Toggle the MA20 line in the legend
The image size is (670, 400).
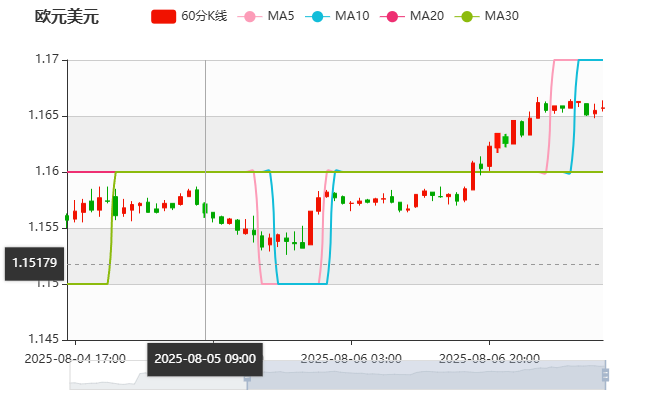[412, 16]
